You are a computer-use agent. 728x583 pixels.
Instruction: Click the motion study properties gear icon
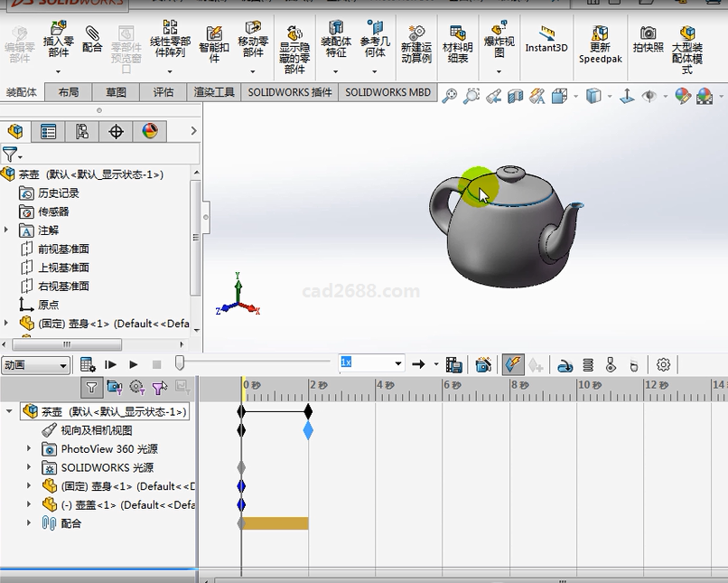[x=664, y=365]
